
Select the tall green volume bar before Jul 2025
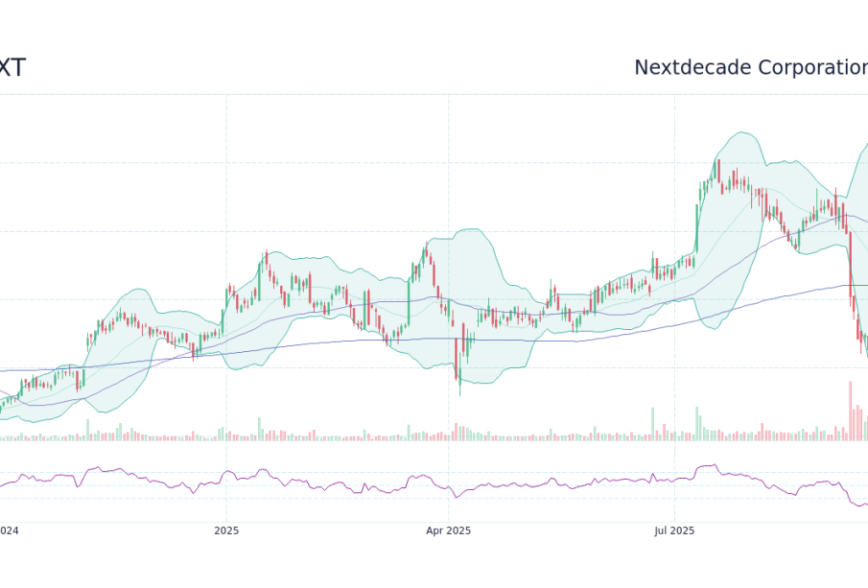(x=652, y=424)
